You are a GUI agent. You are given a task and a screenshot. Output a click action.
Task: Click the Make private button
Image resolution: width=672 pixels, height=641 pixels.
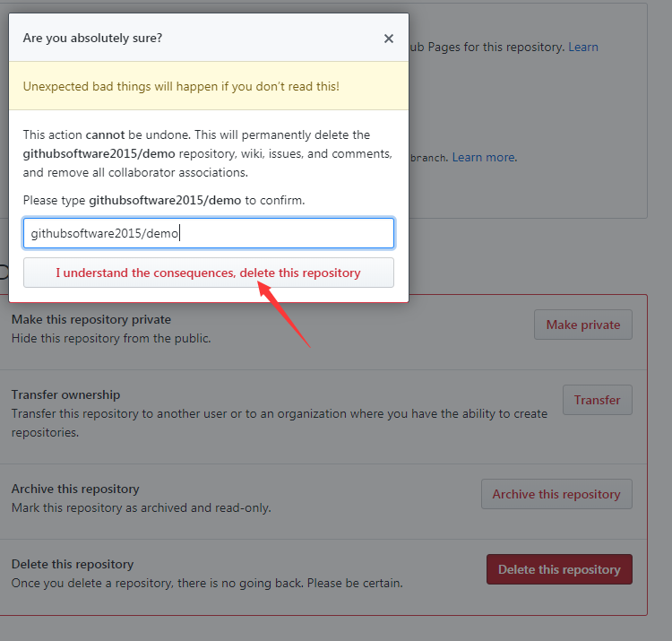[x=583, y=325]
